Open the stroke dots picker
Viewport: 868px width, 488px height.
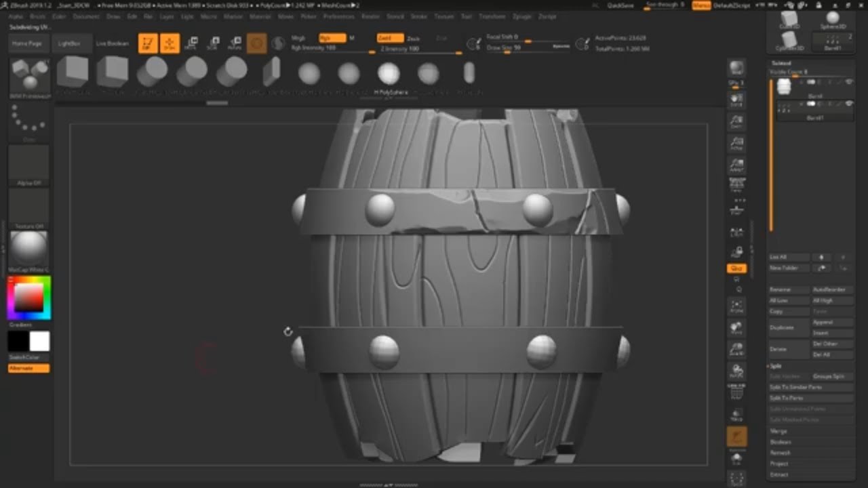point(29,122)
